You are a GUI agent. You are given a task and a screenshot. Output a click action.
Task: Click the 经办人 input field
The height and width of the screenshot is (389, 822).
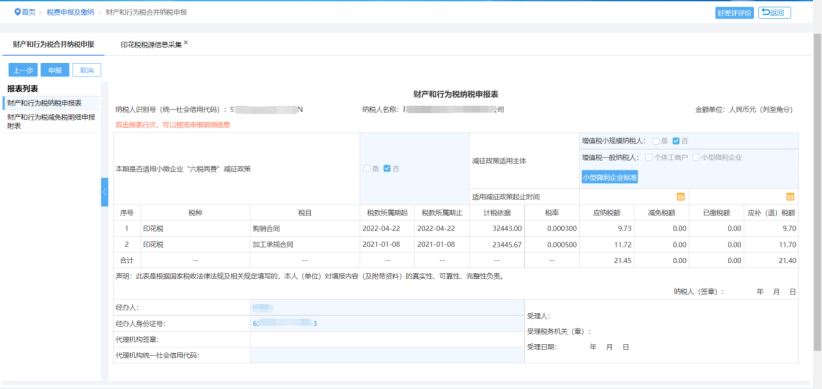387,308
